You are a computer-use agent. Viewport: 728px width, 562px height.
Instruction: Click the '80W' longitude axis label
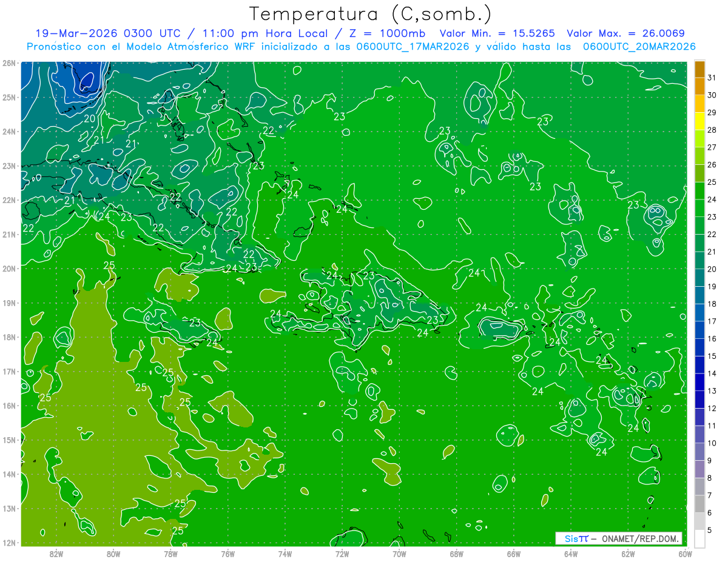click(113, 553)
